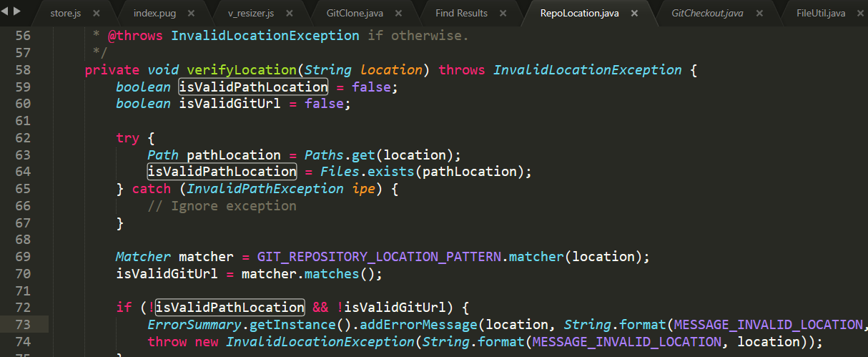Click InvalidLocationException on line 74
This screenshot has height=357, width=868.
(320, 342)
